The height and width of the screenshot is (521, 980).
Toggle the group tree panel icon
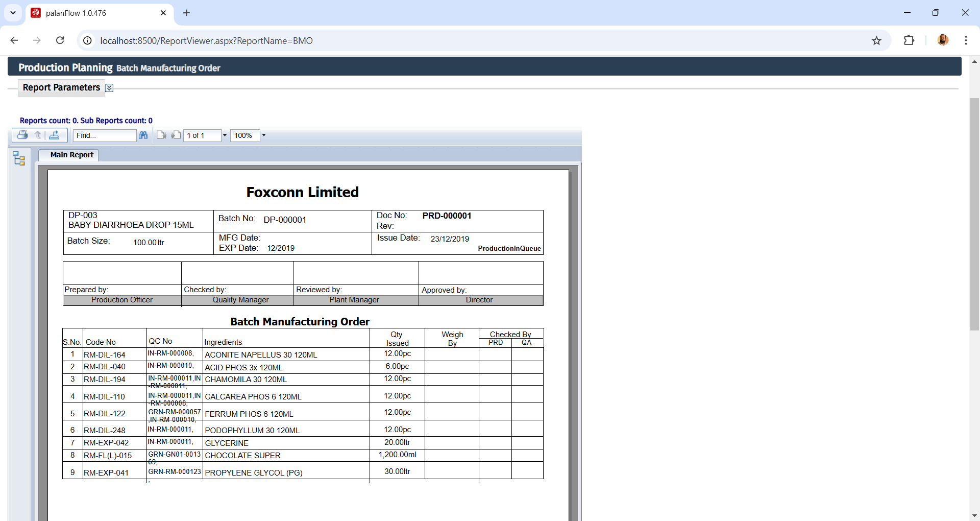(x=19, y=158)
